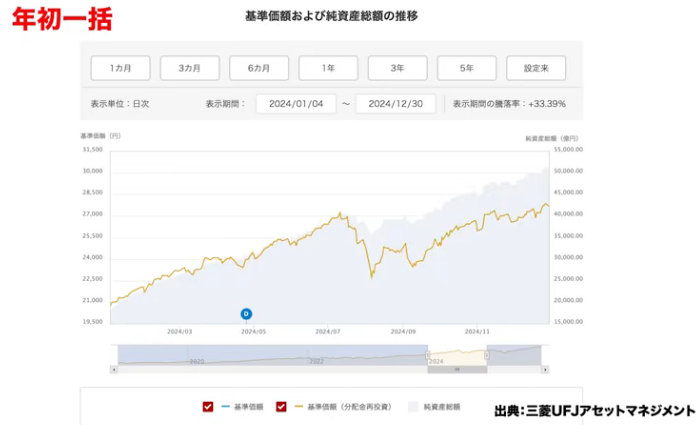This screenshot has width=697, height=425.
Task: Click the yellow line icon for 分配金再投資 legend
Action: tap(298, 407)
